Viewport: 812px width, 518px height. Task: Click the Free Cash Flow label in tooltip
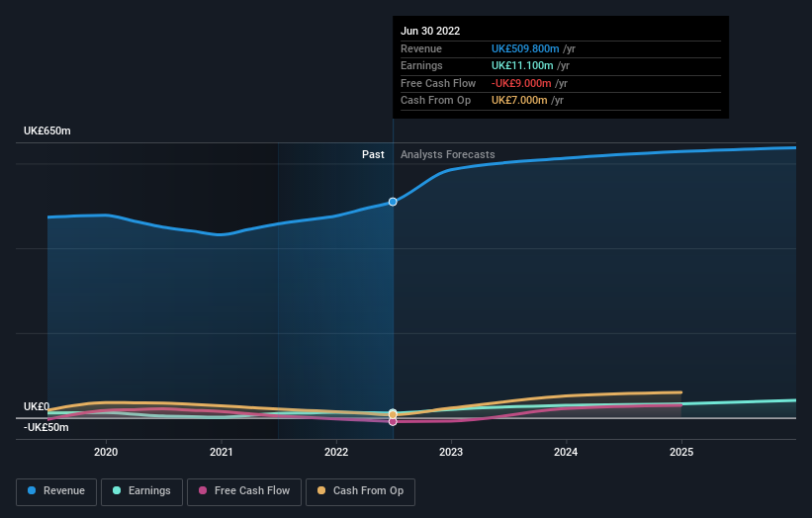pyautogui.click(x=438, y=83)
